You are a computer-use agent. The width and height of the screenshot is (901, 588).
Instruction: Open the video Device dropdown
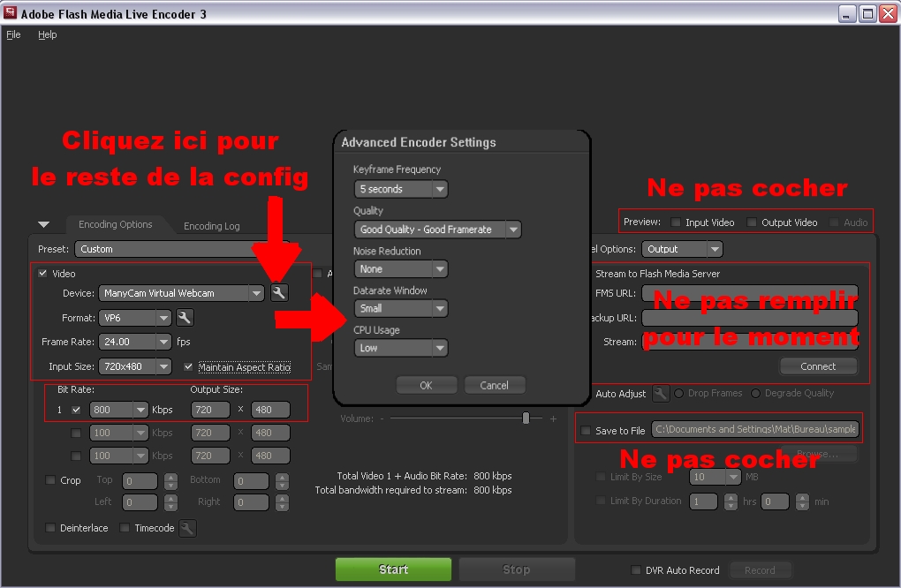click(181, 293)
